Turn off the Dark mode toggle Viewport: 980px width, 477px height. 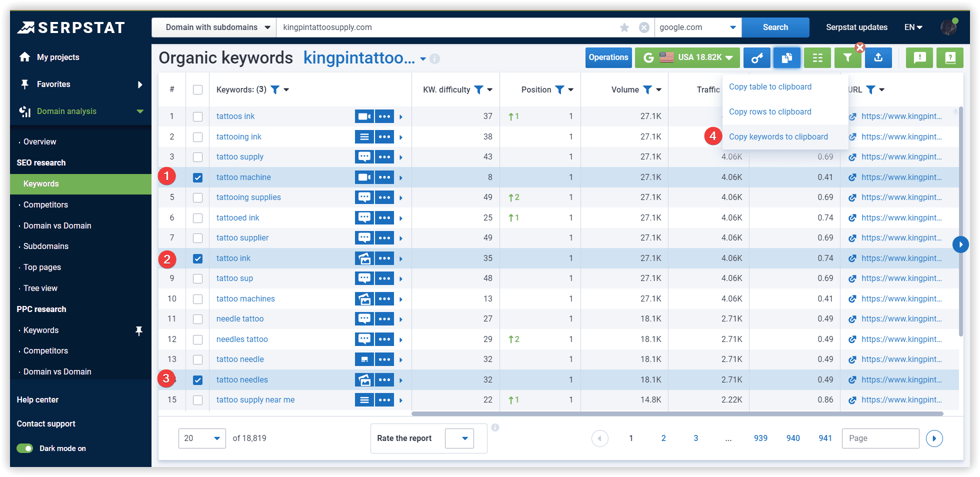(24, 448)
